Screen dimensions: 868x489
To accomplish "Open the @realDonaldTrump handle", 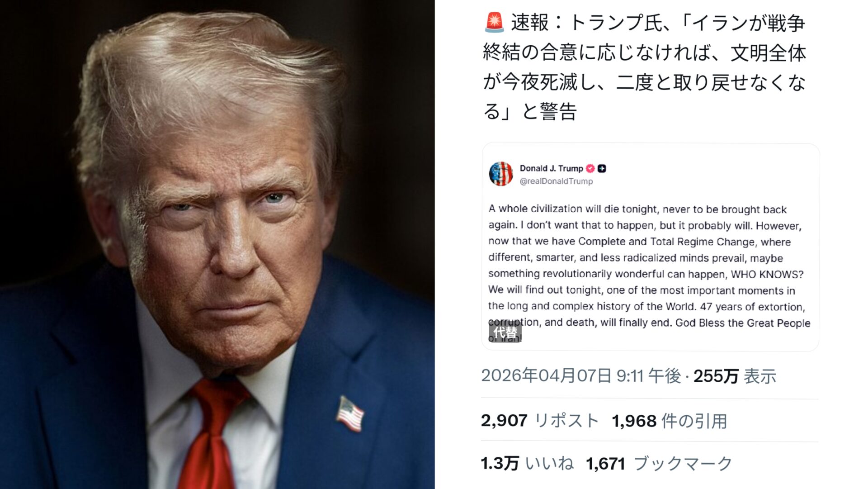I will point(556,181).
